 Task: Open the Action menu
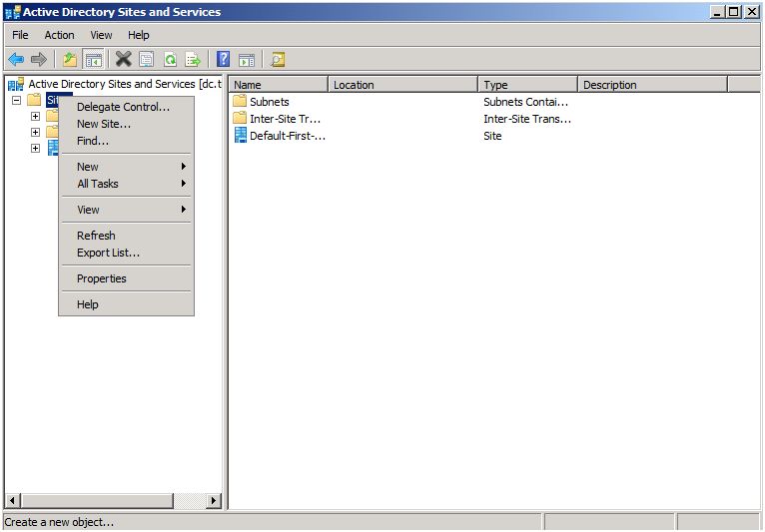(60, 35)
